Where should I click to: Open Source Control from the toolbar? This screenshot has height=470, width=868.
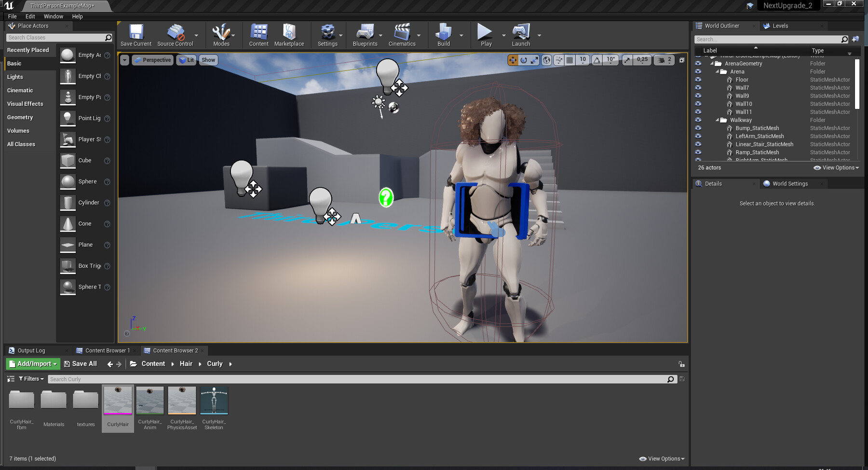click(175, 35)
